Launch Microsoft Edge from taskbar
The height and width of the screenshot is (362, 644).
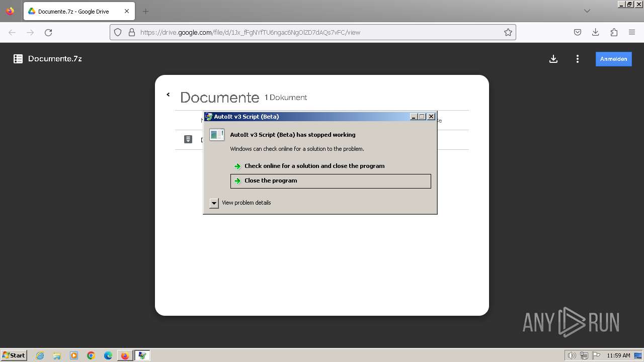tap(108, 355)
